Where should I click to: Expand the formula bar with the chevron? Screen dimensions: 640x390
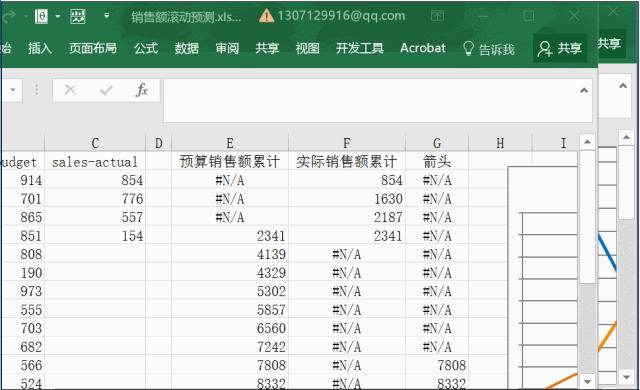point(584,90)
